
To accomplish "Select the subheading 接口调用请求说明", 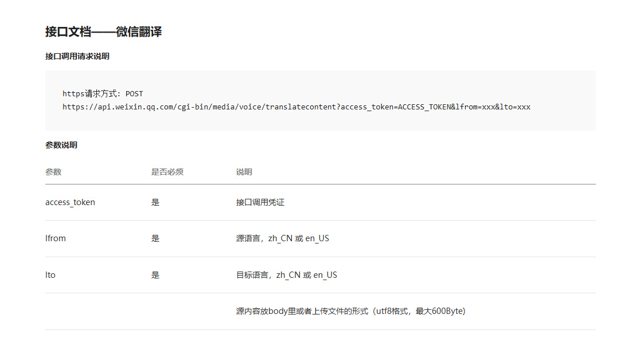I will click(77, 56).
